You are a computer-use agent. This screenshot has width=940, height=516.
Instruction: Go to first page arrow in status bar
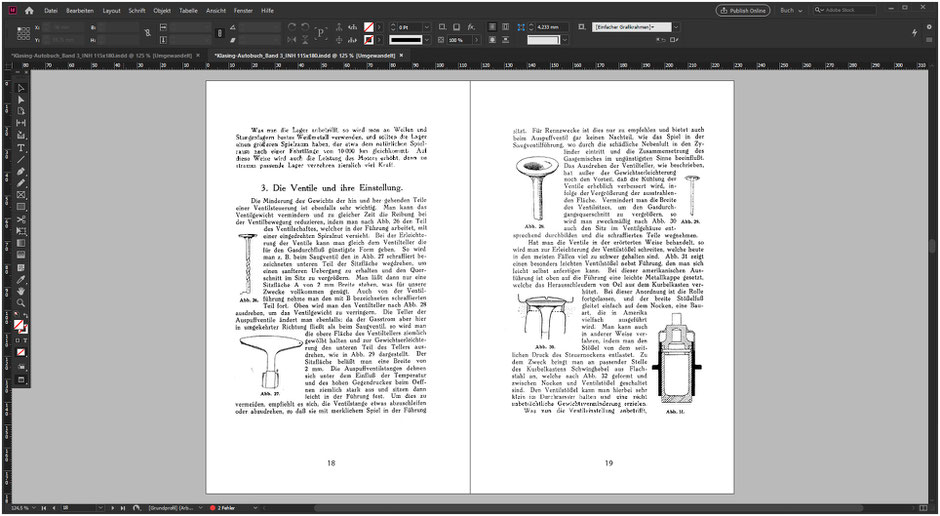44,508
